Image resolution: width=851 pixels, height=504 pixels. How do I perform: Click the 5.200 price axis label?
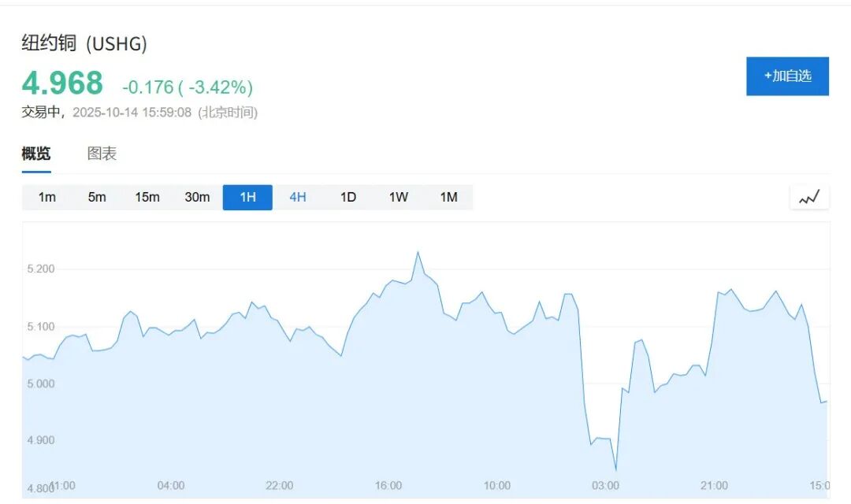tap(41, 269)
